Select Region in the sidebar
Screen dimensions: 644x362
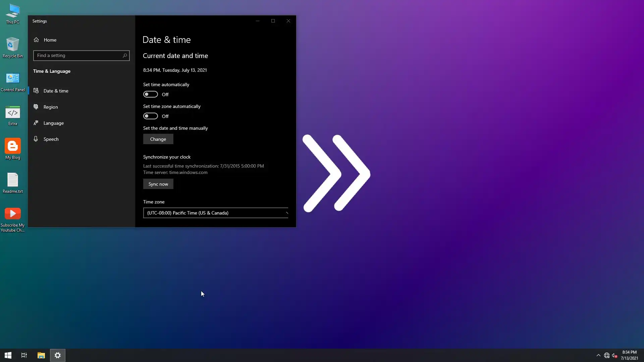(x=51, y=107)
